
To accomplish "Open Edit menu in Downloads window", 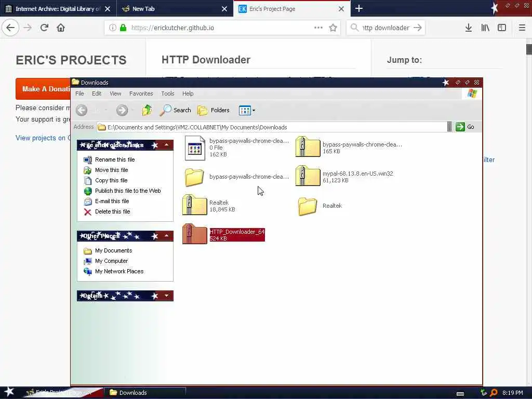I will [97, 94].
